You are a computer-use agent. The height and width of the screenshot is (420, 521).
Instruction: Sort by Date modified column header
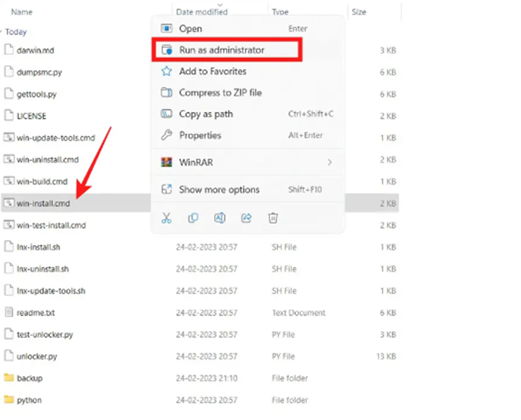[x=201, y=12]
